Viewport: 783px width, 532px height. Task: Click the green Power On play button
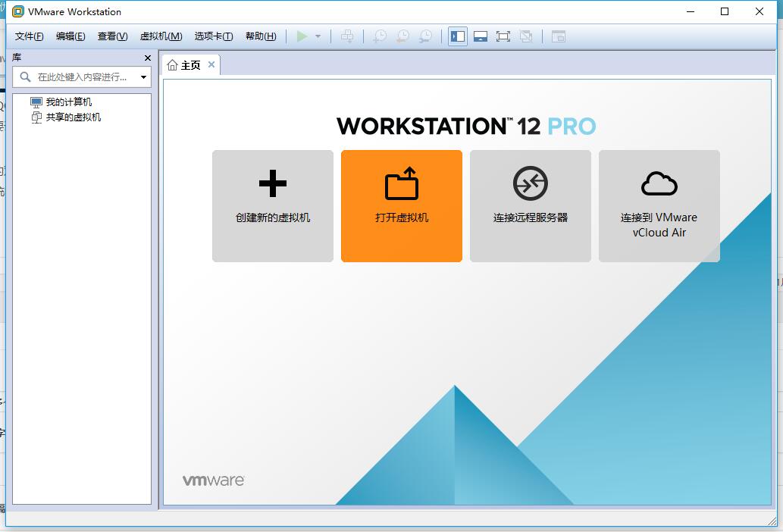[302, 36]
